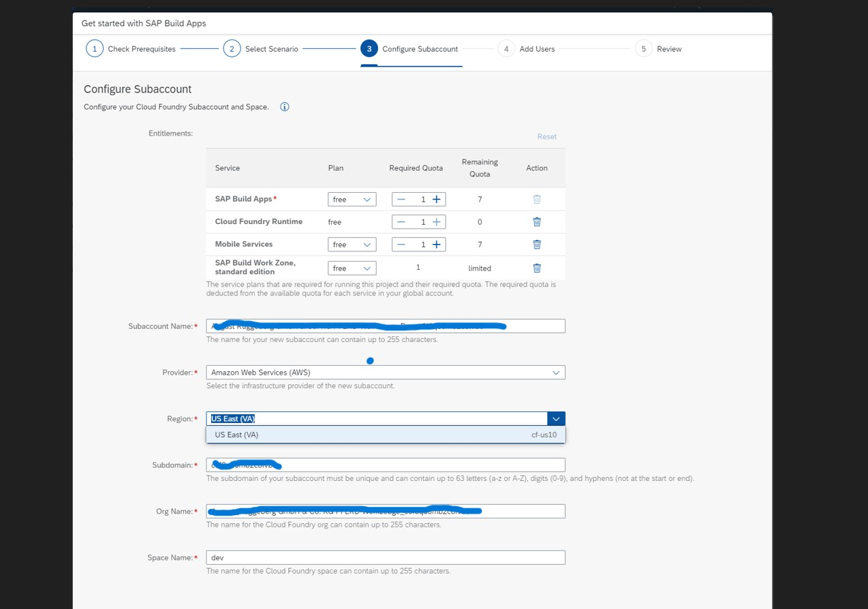Delete the Mobile Services entitlement
Image resolution: width=868 pixels, height=609 pixels.
[537, 245]
